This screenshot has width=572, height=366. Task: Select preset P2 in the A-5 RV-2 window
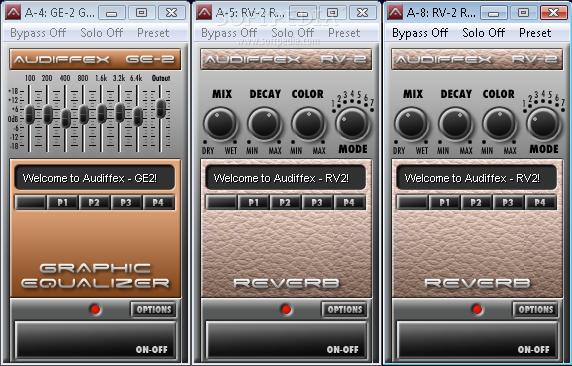[285, 203]
